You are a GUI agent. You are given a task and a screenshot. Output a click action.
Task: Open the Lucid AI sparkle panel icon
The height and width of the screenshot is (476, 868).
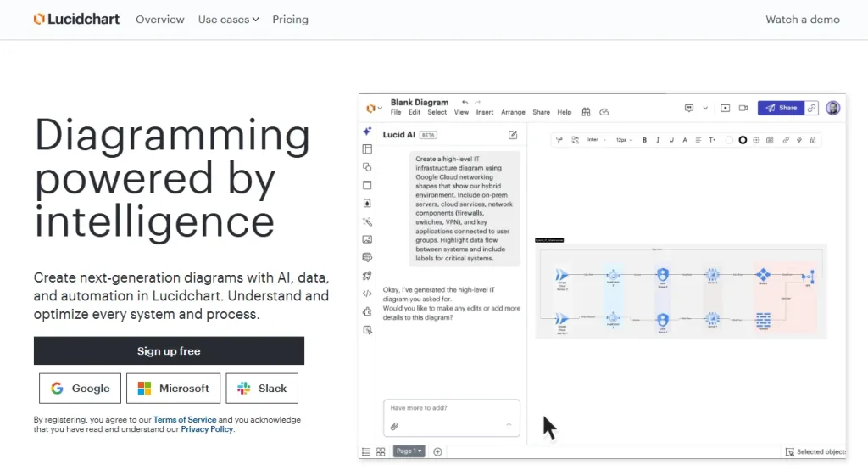(367, 132)
